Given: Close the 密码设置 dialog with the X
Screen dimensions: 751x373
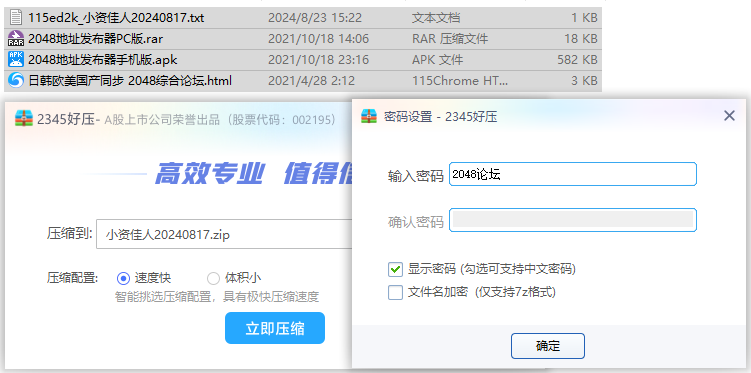Looking at the screenshot, I should tap(729, 116).
